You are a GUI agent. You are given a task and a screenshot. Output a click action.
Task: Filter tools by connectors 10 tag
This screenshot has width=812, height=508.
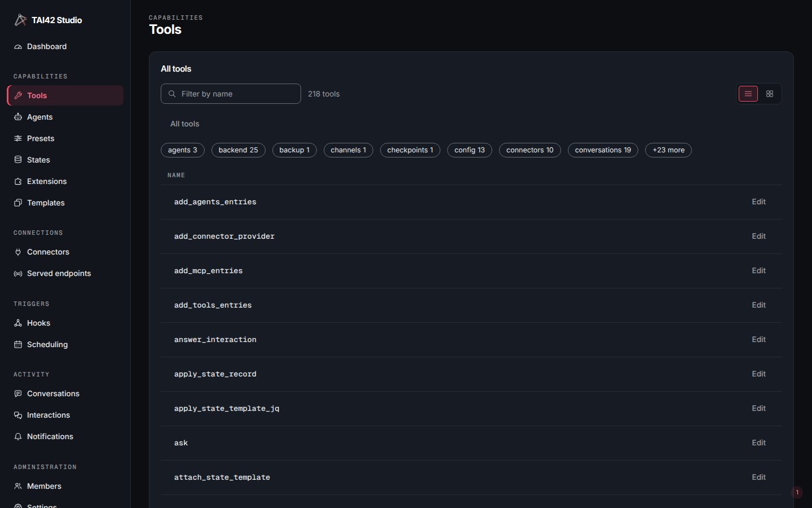[x=530, y=150]
